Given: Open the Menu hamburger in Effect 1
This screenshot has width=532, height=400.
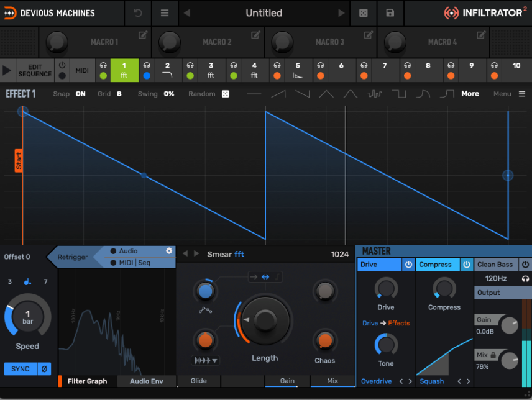Looking at the screenshot, I should click(522, 94).
